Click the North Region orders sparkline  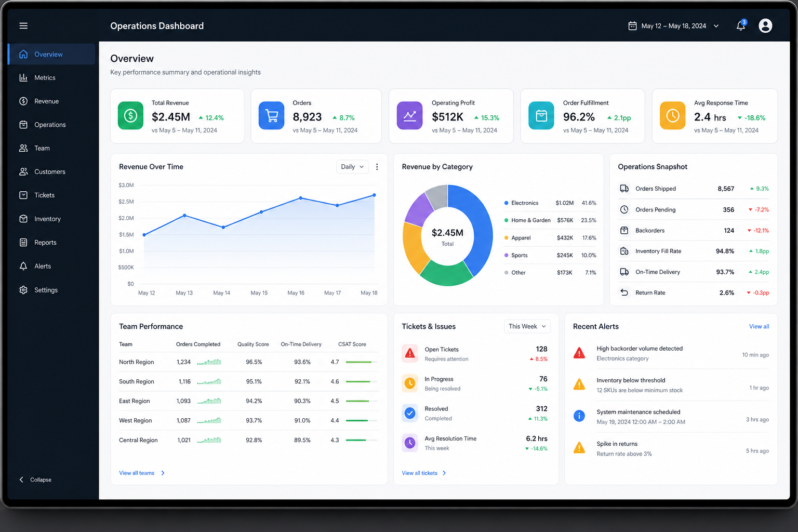coord(209,362)
